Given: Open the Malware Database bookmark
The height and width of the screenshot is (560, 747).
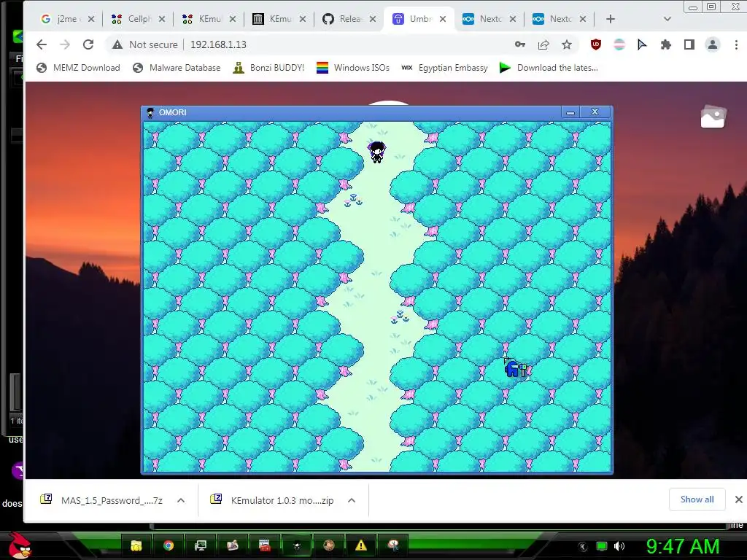Looking at the screenshot, I should 177,68.
